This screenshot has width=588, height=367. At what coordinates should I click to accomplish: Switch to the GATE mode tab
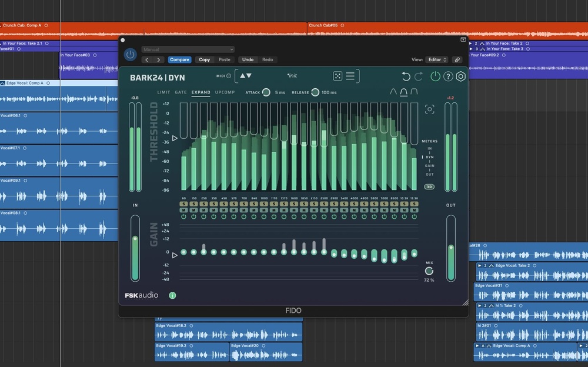[181, 92]
